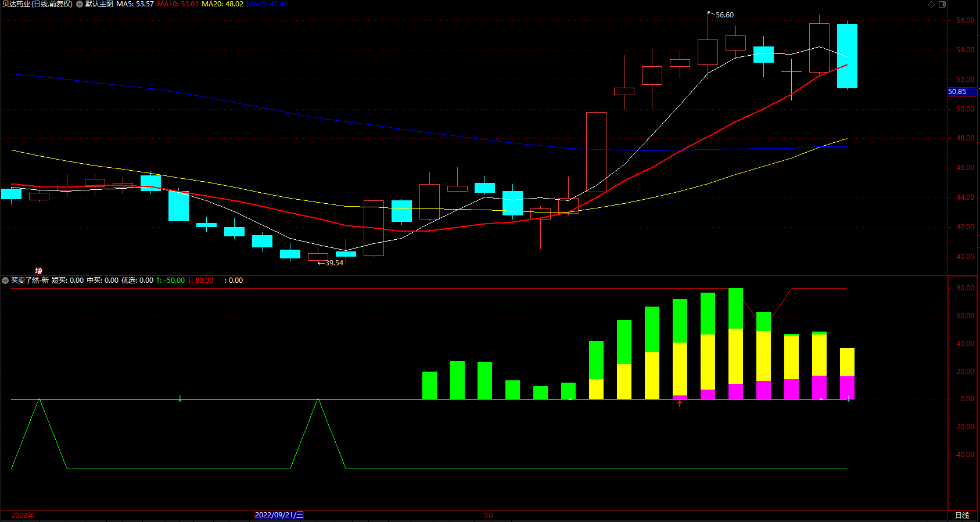Image resolution: width=980 pixels, height=522 pixels.
Task: Click the diamond marker icon at top right
Action: coord(931,4)
